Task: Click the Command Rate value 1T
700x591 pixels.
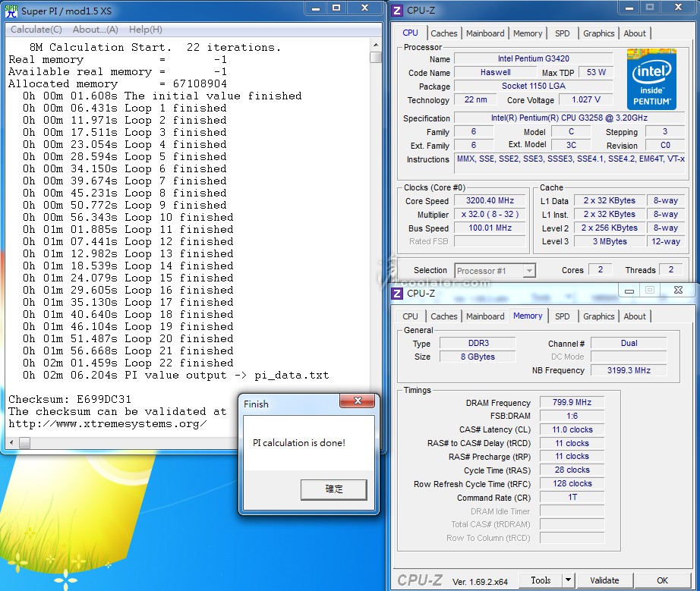Action: tap(572, 497)
